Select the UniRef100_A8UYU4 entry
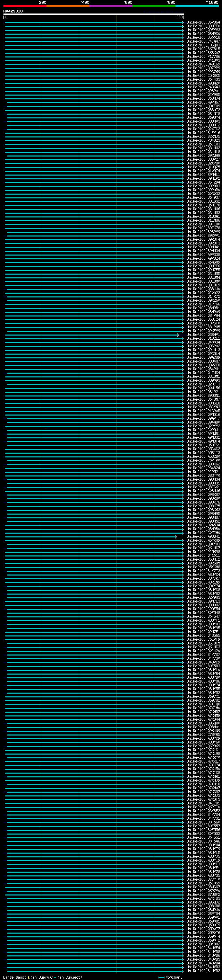Image resolution: width=222 pixels, height=980 pixels. pos(203,845)
